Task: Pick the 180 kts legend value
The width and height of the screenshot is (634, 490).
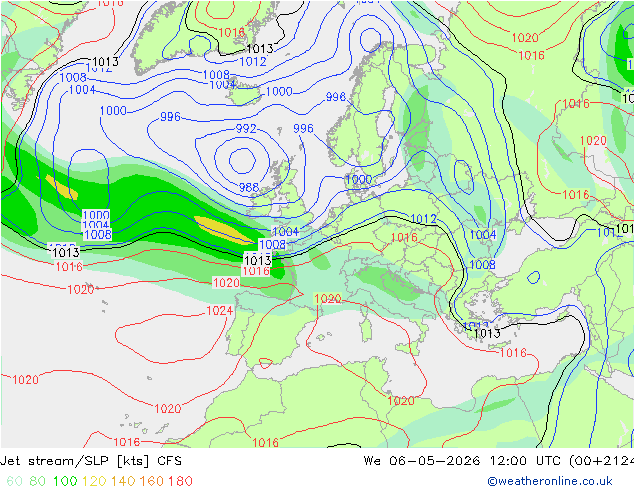Action: point(180,481)
